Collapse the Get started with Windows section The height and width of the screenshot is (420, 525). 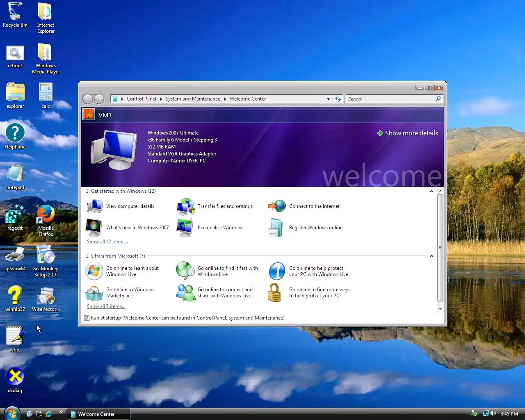pos(431,191)
